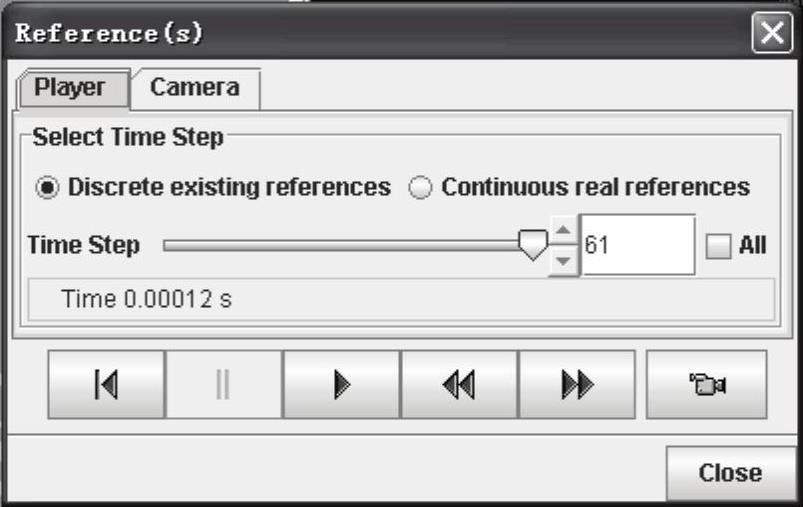Viewport: 803px width, 507px height.
Task: Select Continuous real references option
Action: pos(421,188)
